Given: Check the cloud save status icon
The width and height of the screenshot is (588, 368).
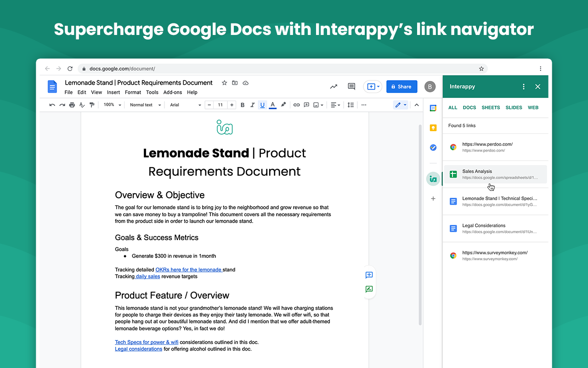Looking at the screenshot, I should pyautogui.click(x=245, y=83).
